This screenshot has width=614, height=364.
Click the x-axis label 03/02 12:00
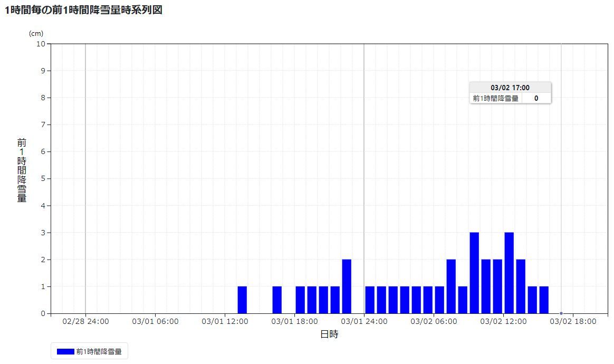coord(504,322)
